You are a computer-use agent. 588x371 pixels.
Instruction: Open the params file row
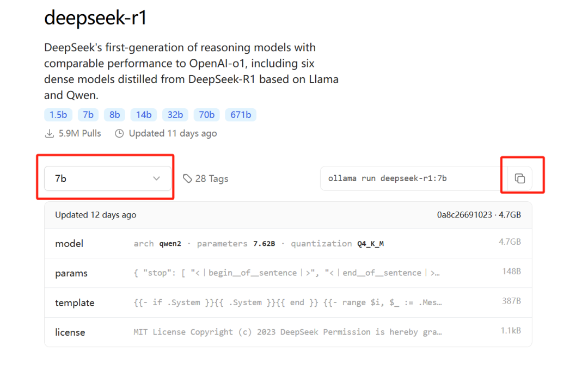(287, 273)
